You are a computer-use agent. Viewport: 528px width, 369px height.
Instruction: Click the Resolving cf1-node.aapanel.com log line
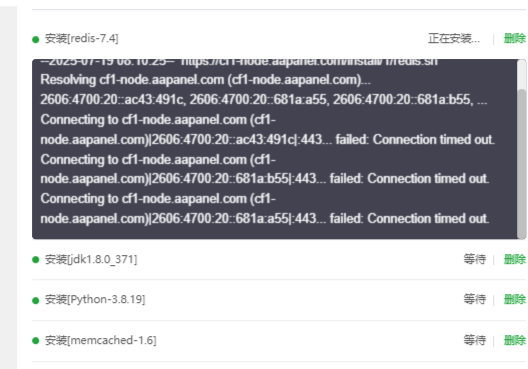coord(205,80)
